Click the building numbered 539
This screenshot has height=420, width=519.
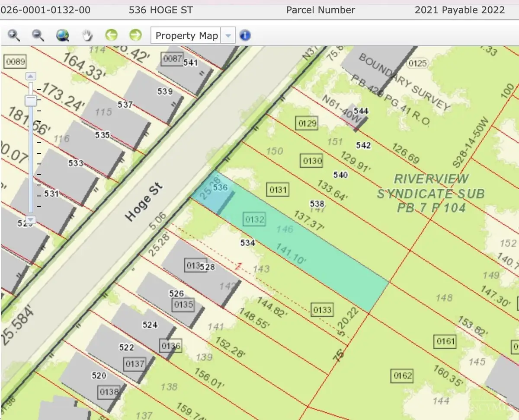click(165, 91)
